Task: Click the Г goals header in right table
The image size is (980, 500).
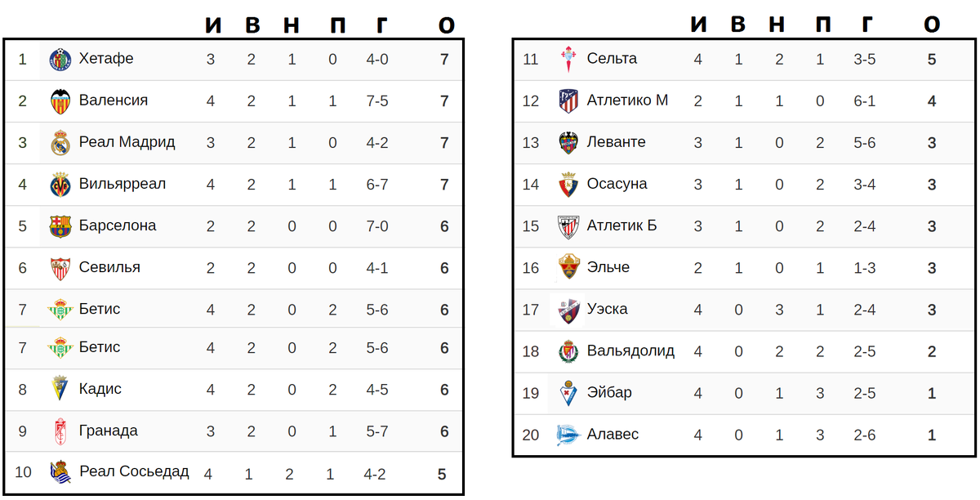Action: tap(867, 25)
